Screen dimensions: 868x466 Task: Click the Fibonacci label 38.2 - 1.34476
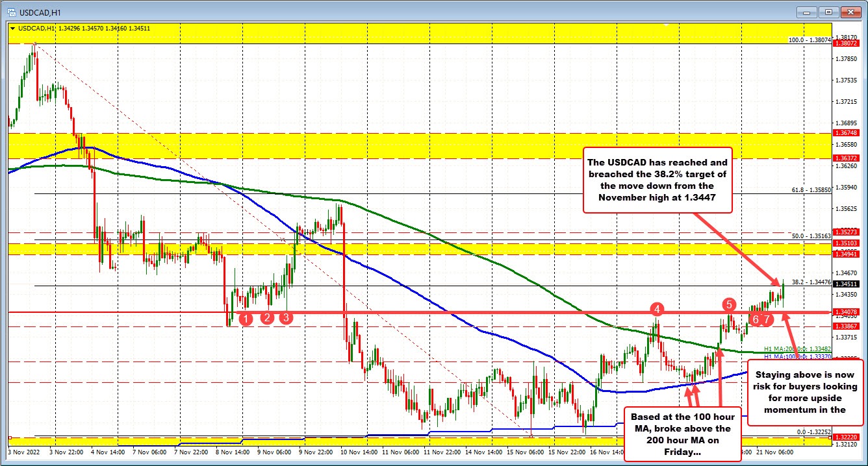811,282
